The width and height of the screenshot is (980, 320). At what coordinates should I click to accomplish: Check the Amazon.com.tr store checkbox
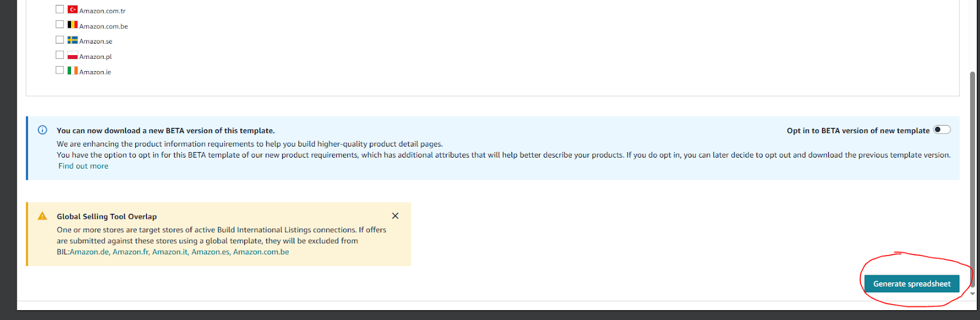(59, 9)
